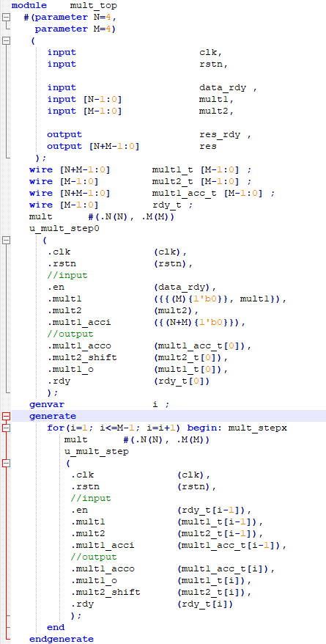Click the mult_stepx block label
Screen dimensions: 326x644
[258, 428]
